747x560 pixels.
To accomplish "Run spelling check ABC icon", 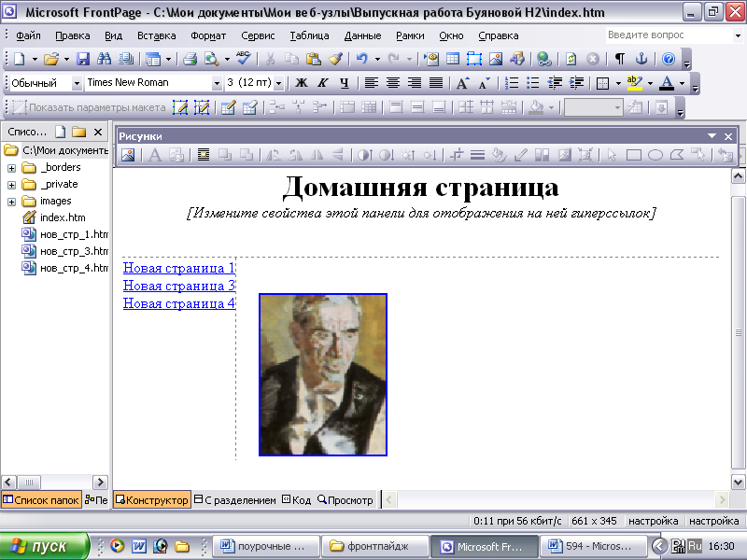I will pos(244,59).
